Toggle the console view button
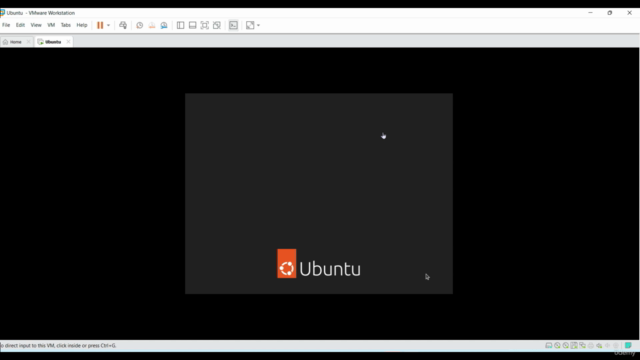The height and width of the screenshot is (360, 640). pyautogui.click(x=233, y=25)
